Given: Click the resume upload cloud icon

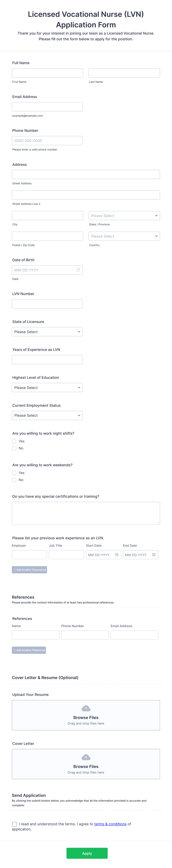Looking at the screenshot, I should (86, 708).
